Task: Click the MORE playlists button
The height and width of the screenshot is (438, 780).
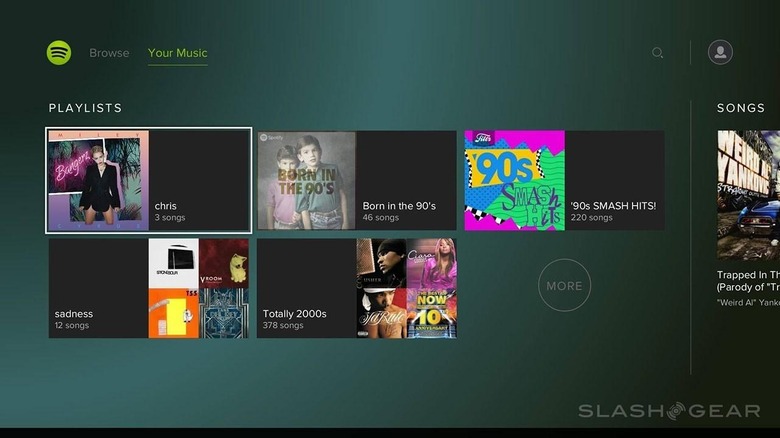Action: click(564, 285)
